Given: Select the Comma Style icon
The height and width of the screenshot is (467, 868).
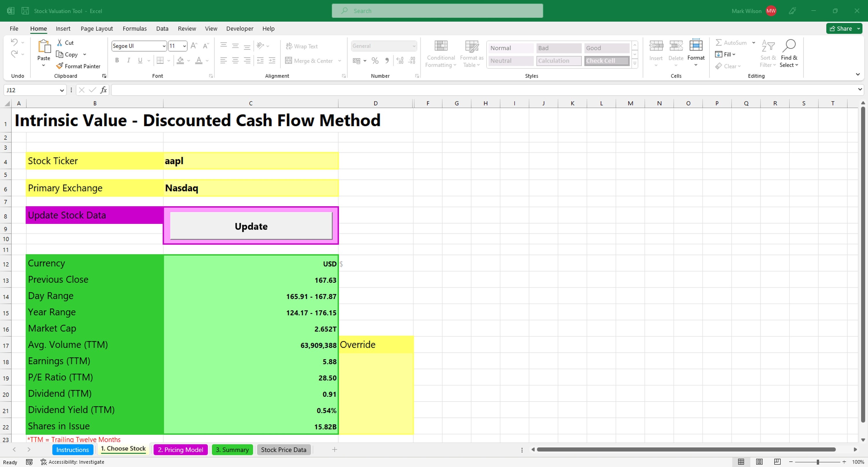Looking at the screenshot, I should coord(387,61).
